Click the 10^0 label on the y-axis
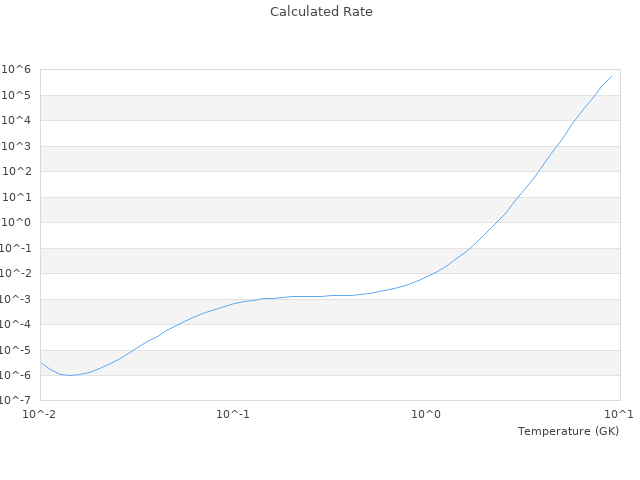This screenshot has height=480, width=640. click(17, 223)
